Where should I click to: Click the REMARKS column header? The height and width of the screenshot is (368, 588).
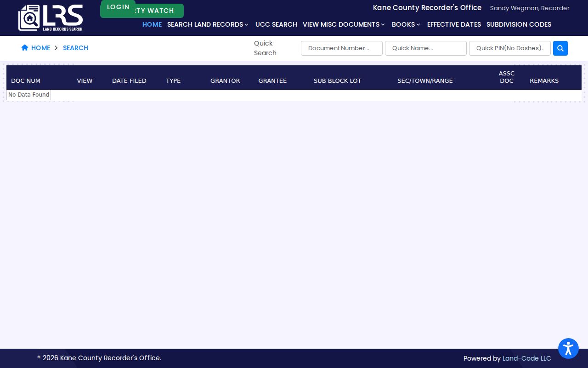pos(544,80)
